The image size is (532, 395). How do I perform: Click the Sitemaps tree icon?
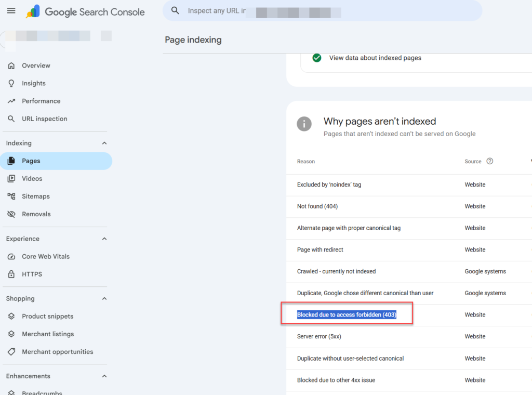pyautogui.click(x=11, y=196)
